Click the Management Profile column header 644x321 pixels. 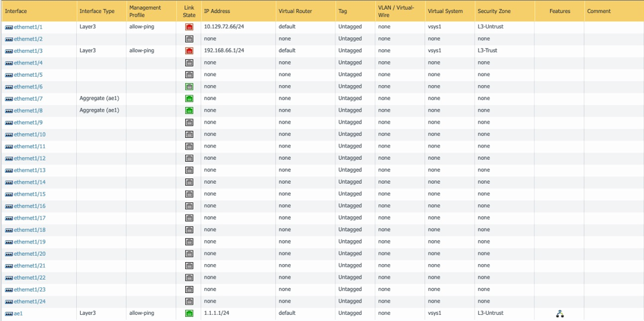(145, 11)
